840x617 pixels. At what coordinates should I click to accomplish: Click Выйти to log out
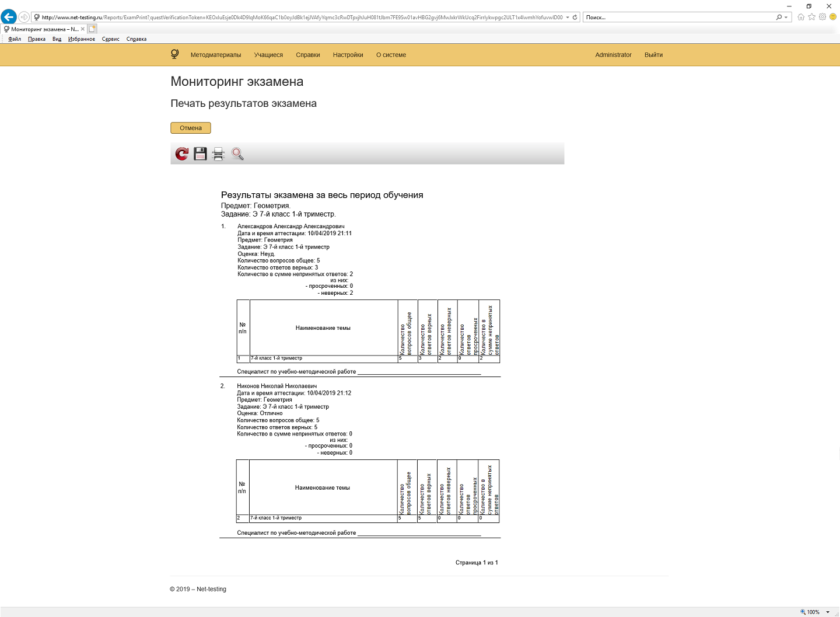click(x=653, y=55)
